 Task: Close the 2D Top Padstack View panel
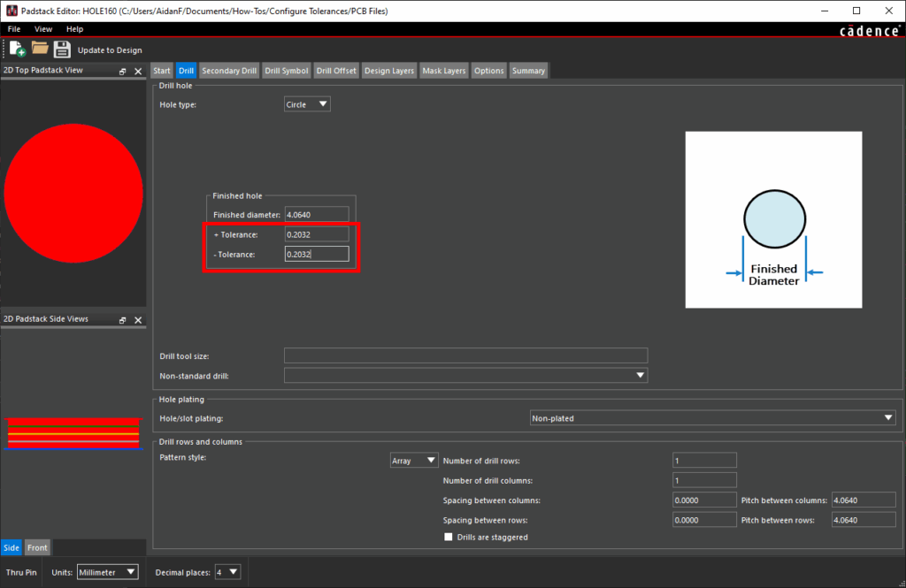pyautogui.click(x=138, y=71)
